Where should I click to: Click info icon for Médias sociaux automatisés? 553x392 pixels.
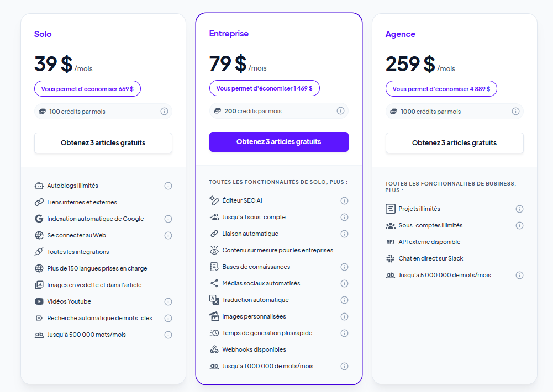345,283
